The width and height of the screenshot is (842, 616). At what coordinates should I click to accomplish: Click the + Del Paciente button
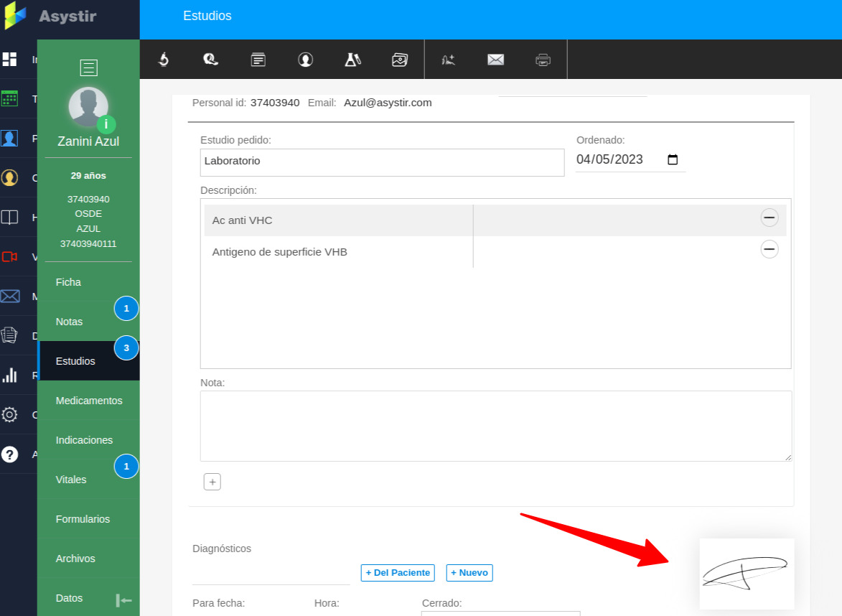click(x=398, y=573)
